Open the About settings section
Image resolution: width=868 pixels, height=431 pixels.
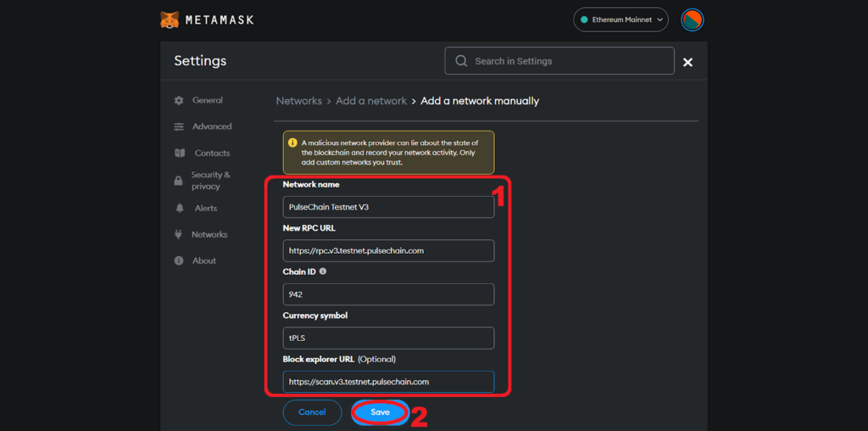click(204, 260)
